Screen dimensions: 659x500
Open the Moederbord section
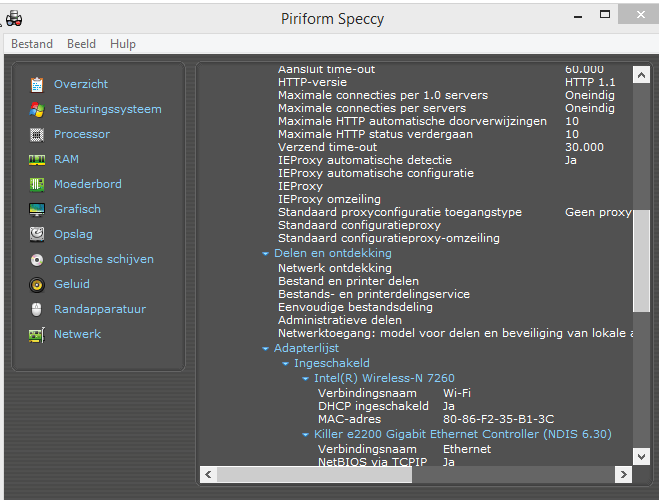pyautogui.click(x=88, y=184)
